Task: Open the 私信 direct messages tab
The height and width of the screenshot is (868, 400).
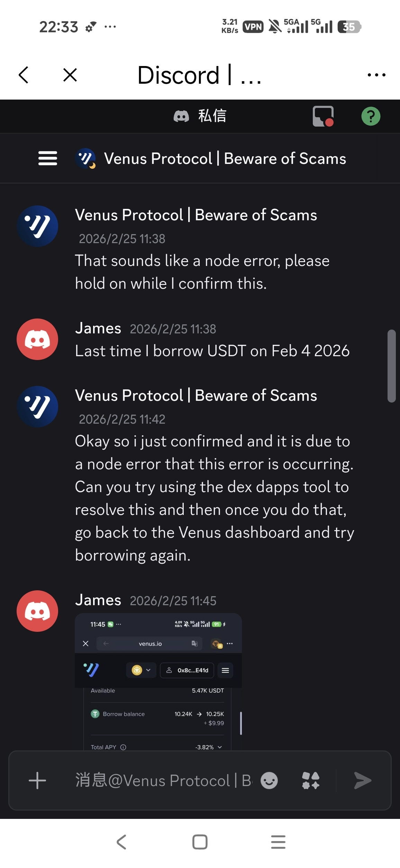Action: point(200,116)
